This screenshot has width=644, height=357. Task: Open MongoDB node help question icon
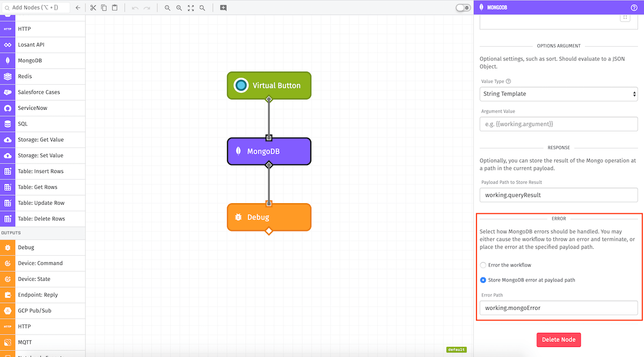pyautogui.click(x=634, y=8)
